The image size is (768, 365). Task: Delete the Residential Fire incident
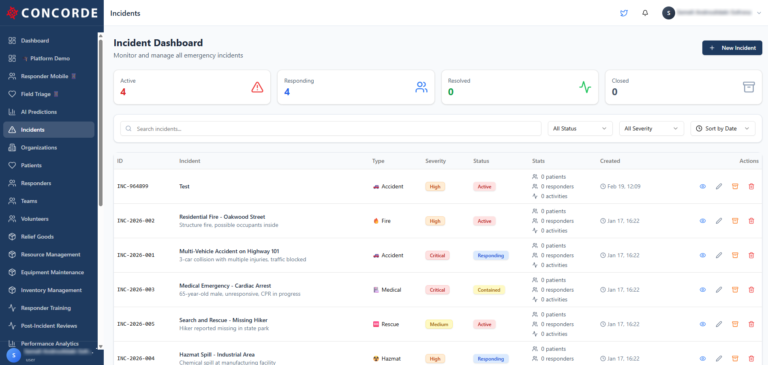coord(751,221)
